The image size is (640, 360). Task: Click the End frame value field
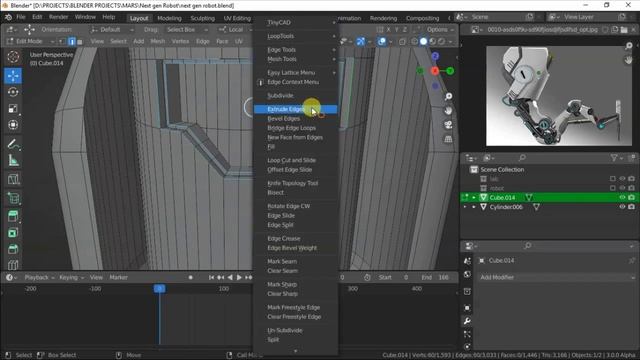435,278
